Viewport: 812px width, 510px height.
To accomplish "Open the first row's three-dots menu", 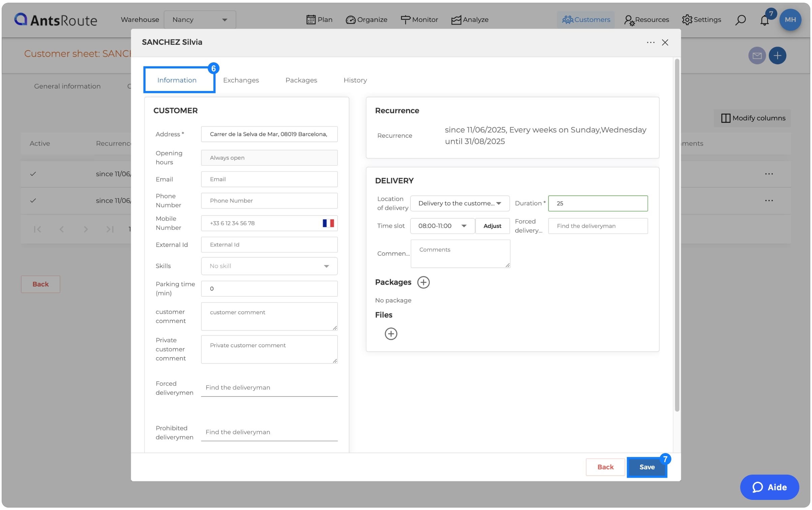I will 769,174.
